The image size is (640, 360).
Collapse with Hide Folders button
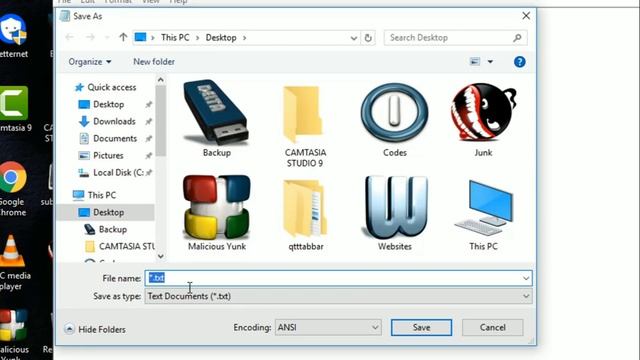click(95, 329)
